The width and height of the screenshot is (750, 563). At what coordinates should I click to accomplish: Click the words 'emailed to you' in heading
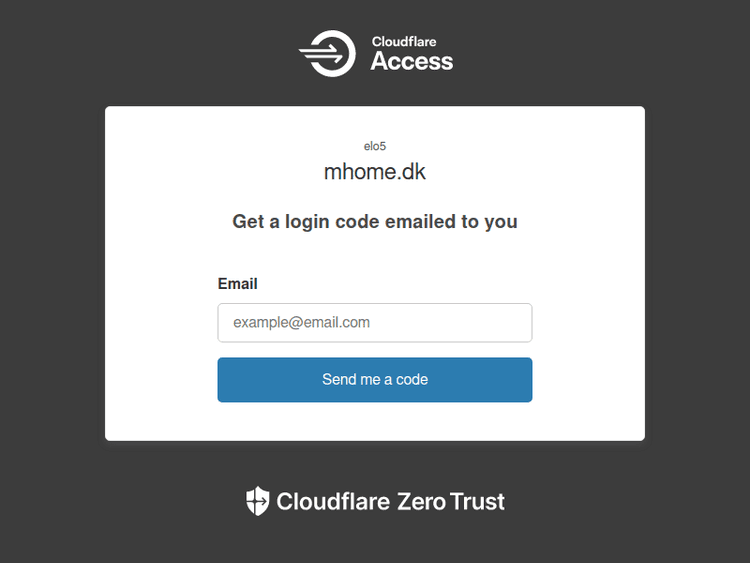click(452, 222)
